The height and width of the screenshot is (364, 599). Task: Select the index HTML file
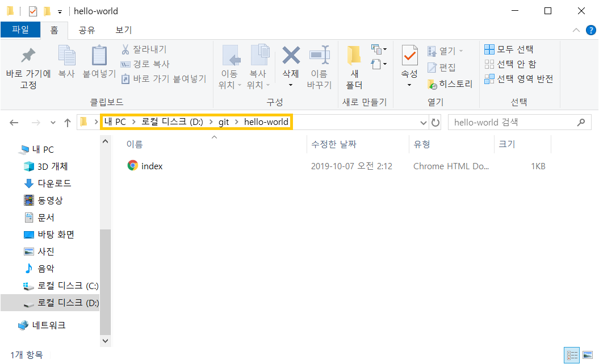(145, 166)
